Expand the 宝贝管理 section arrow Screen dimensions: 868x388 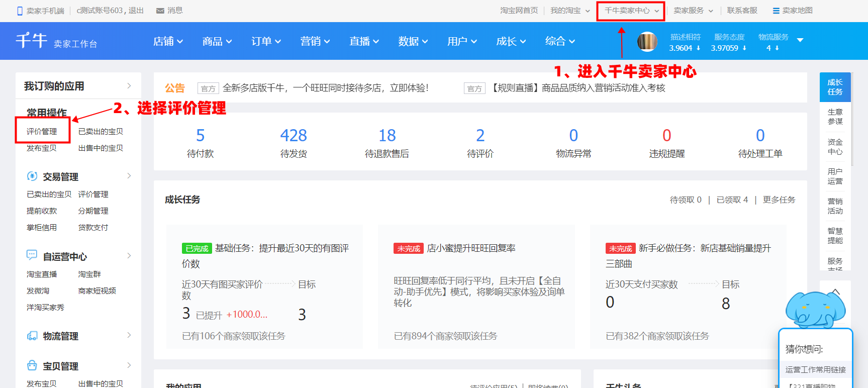point(129,365)
